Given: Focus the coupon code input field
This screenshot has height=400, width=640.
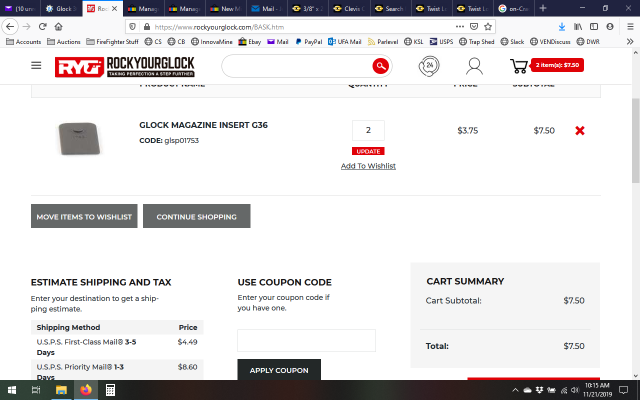Looking at the screenshot, I should pyautogui.click(x=306, y=340).
